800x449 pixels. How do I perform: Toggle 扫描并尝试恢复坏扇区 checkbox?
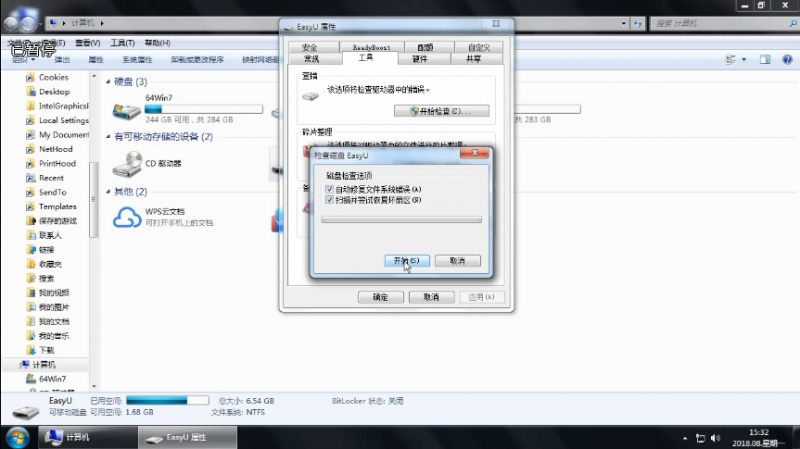pos(329,199)
